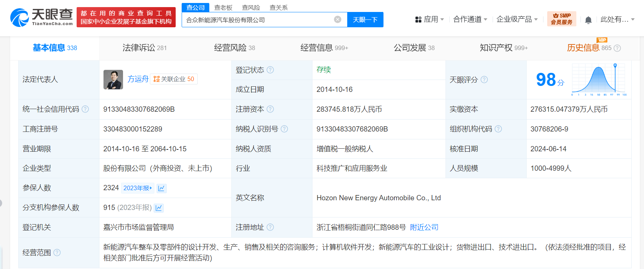Open trend chart icon beside 分支机构参保人数
Screen dimensions: 644x269
[159, 208]
